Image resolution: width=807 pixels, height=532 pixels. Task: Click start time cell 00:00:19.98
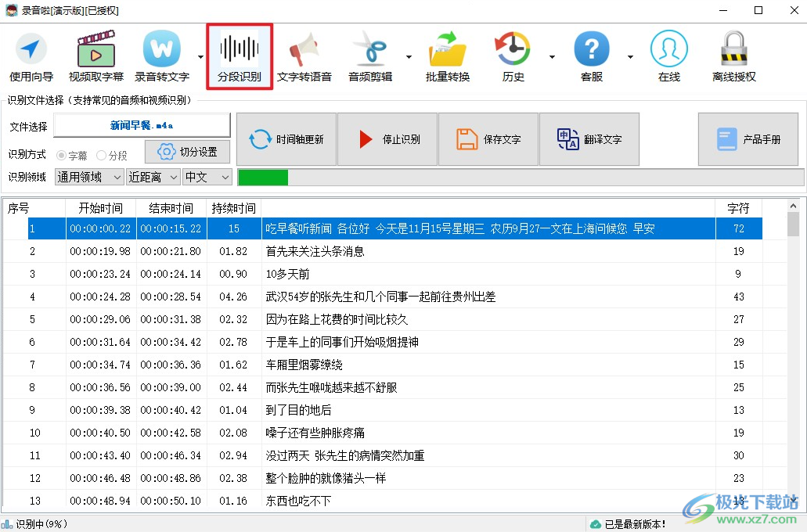click(100, 251)
